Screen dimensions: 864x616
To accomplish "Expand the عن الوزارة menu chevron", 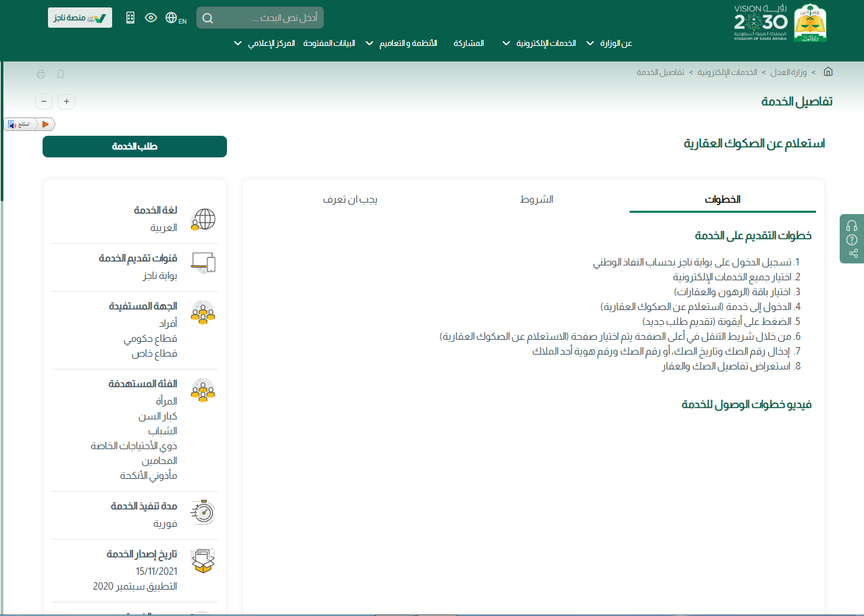I will 590,43.
